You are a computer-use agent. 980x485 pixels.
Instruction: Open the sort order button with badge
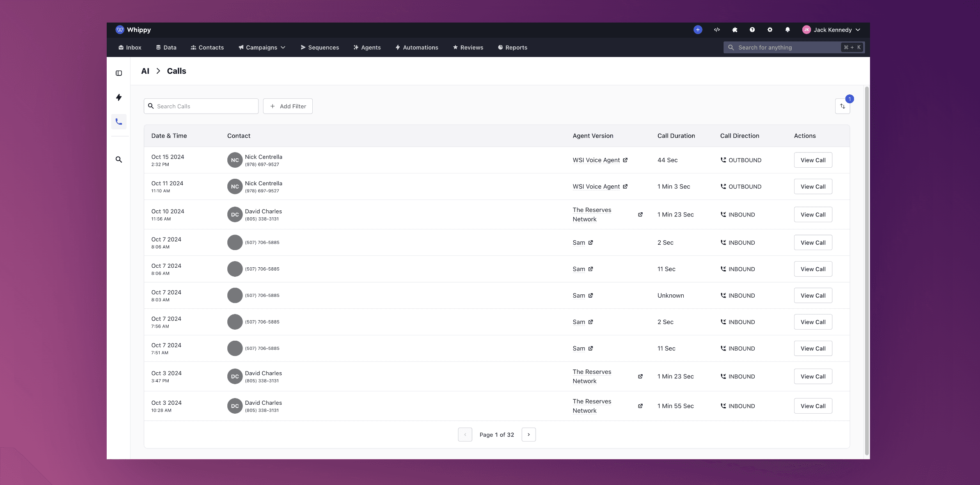click(x=842, y=106)
